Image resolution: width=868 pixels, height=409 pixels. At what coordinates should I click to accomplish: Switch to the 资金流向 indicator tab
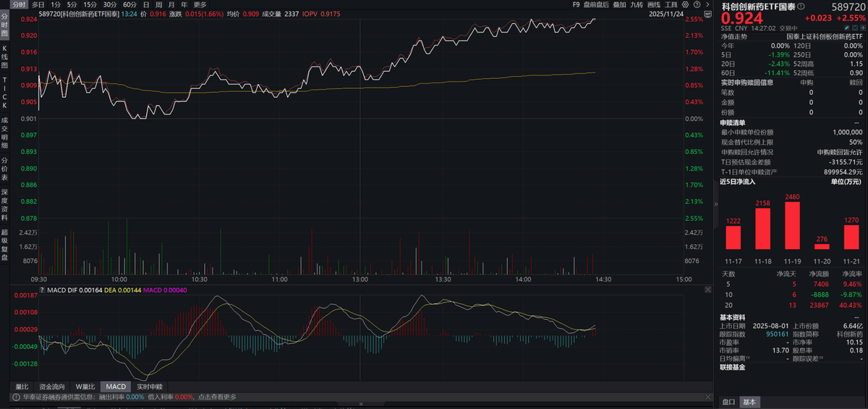(x=51, y=387)
